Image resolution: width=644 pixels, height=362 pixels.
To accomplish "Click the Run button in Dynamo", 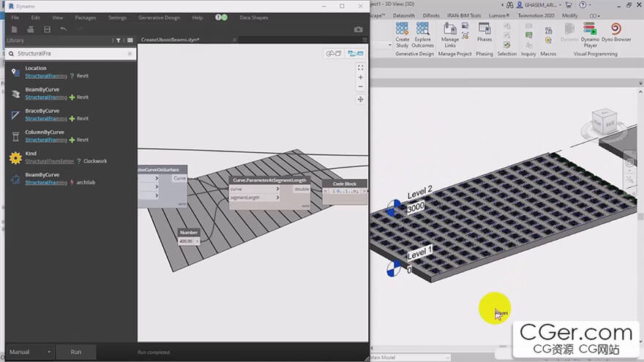I will [76, 352].
